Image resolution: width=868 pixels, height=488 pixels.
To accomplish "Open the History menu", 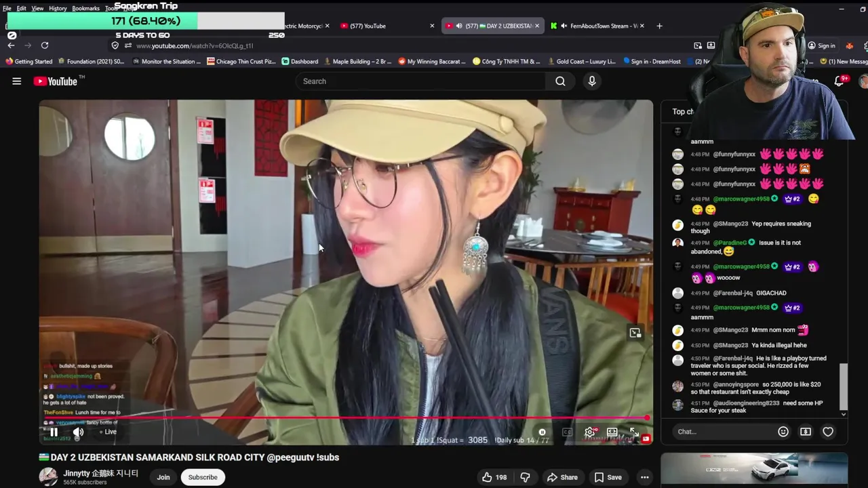I will (58, 8).
